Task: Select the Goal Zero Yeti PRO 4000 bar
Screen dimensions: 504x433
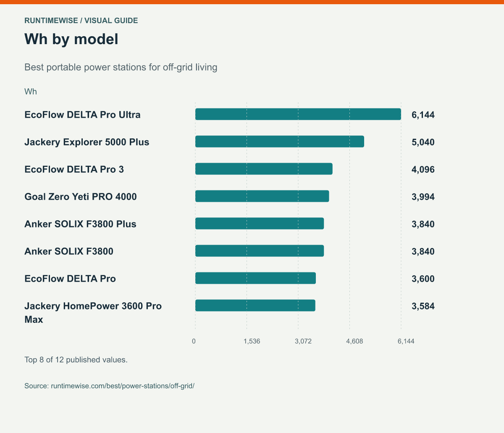Action: [262, 196]
